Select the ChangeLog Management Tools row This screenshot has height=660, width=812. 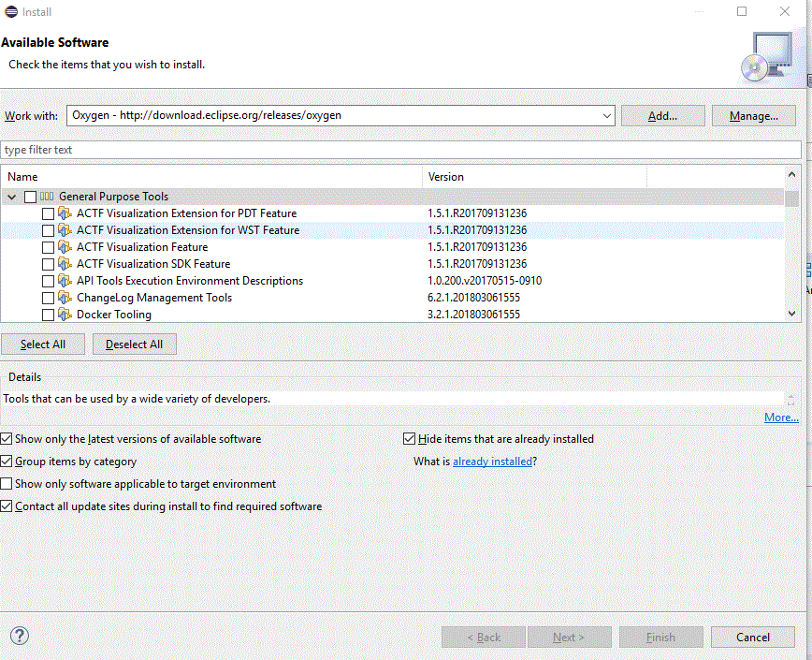point(393,298)
